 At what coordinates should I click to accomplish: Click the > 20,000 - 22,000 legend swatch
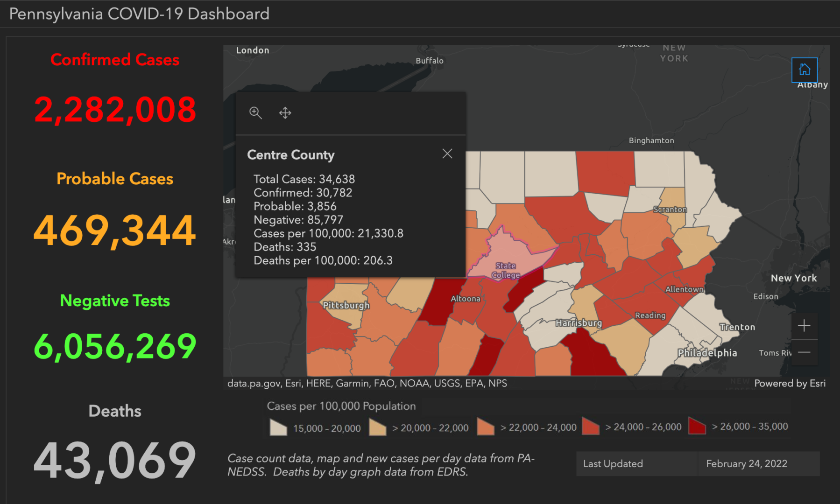coord(377,427)
